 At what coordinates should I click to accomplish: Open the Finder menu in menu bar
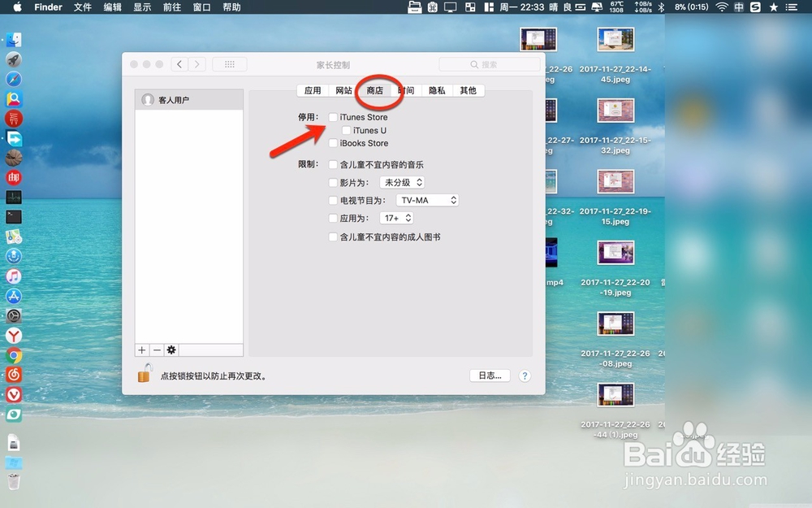click(48, 7)
